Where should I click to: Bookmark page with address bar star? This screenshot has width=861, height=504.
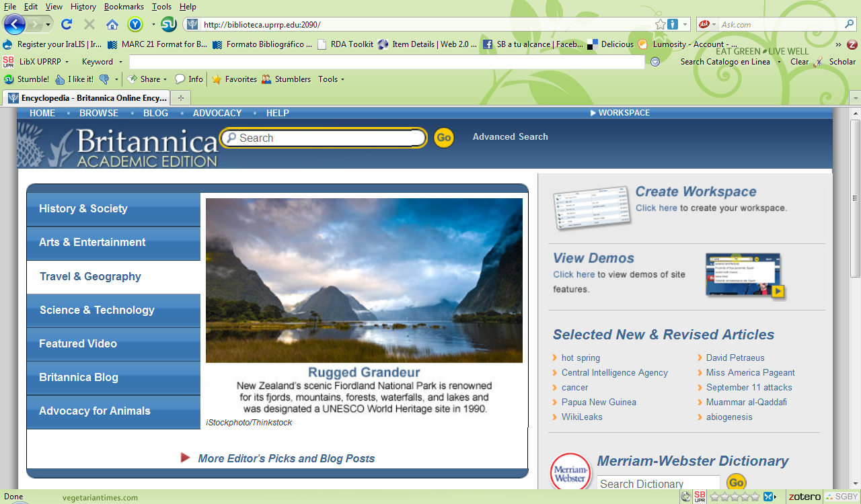coord(661,25)
